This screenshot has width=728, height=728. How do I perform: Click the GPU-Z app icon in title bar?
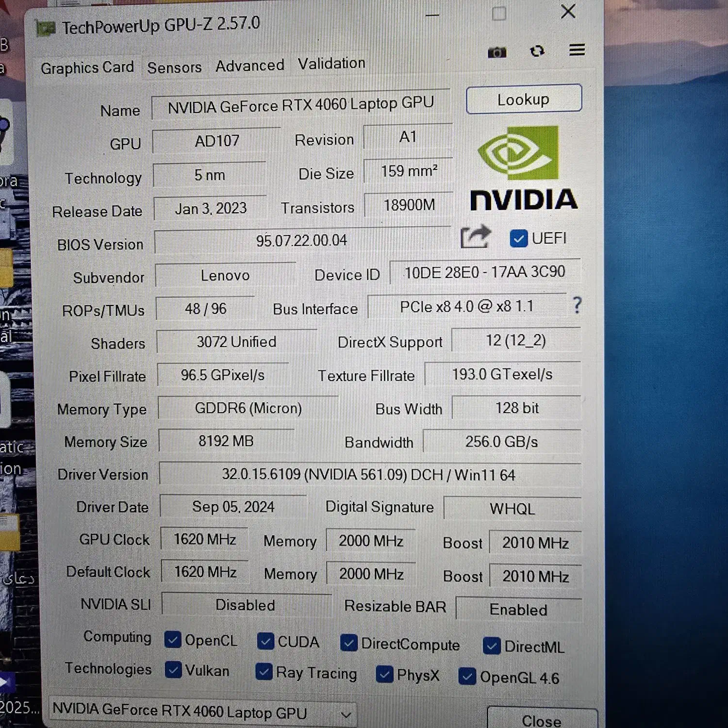[46, 29]
